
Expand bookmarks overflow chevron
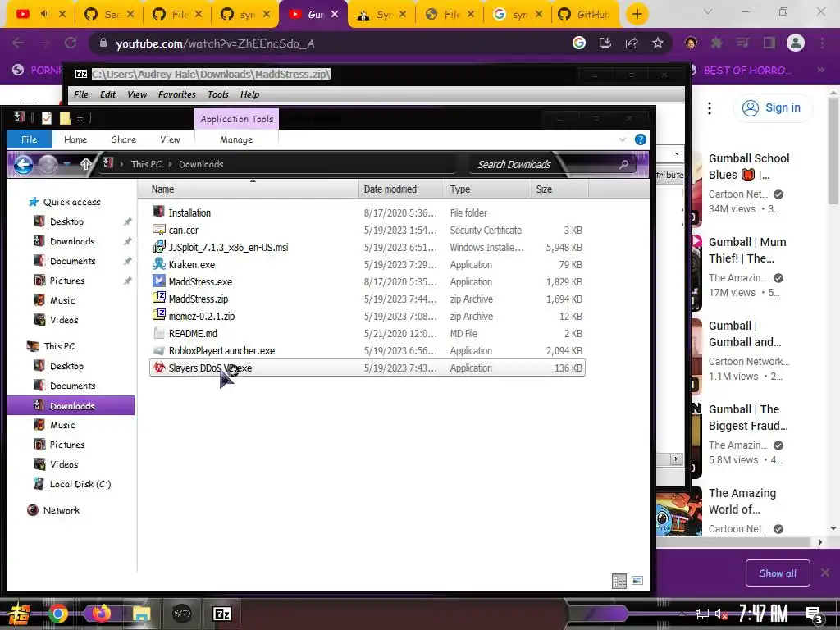tap(820, 71)
